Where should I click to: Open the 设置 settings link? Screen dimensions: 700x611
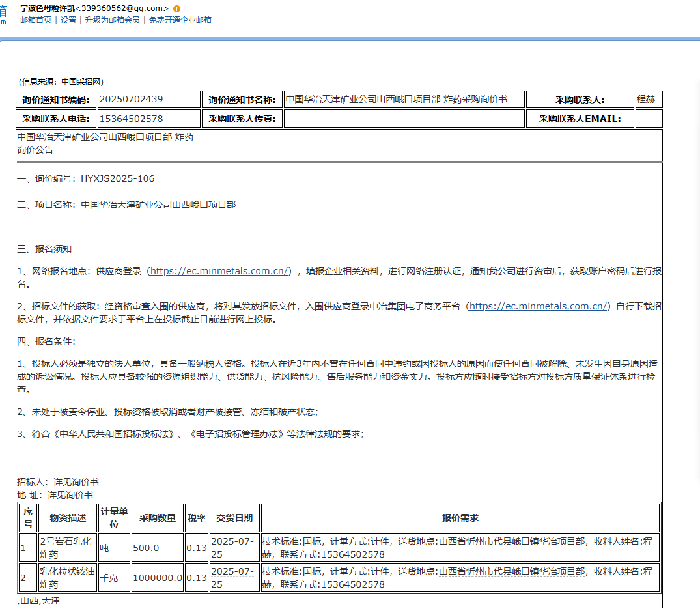68,20
